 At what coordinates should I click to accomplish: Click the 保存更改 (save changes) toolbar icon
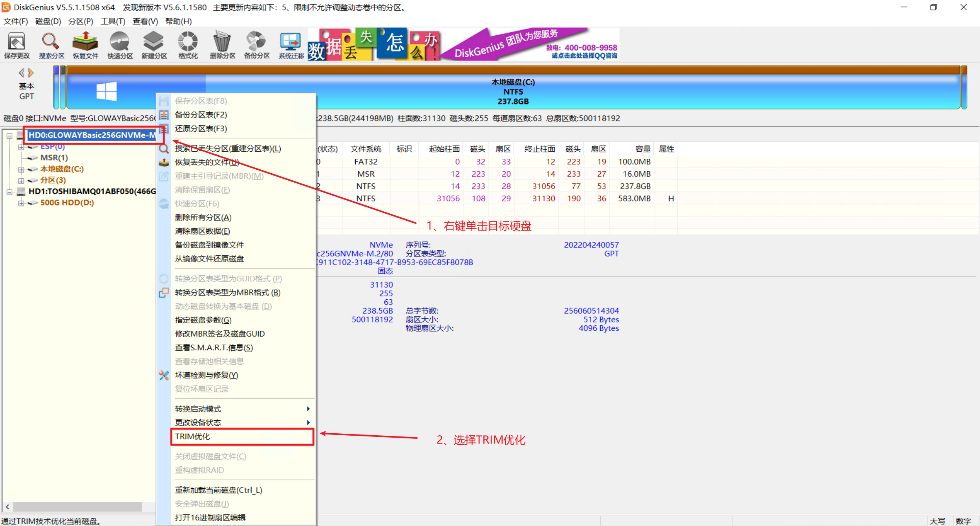coord(16,44)
